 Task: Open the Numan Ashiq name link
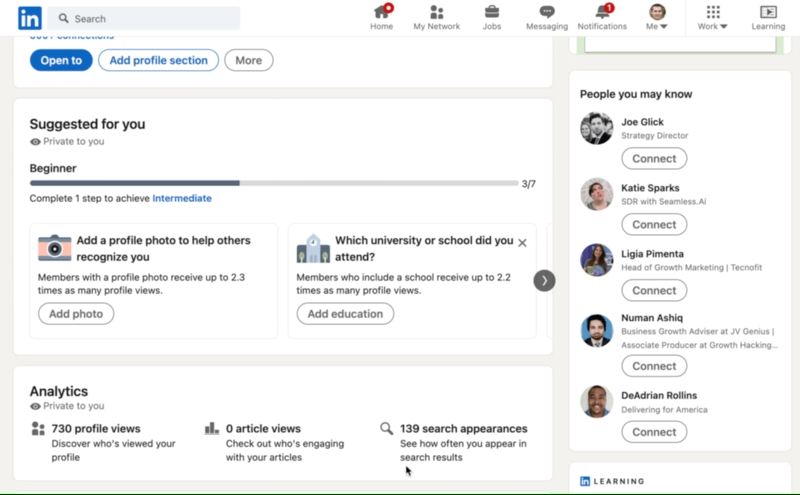tap(652, 317)
